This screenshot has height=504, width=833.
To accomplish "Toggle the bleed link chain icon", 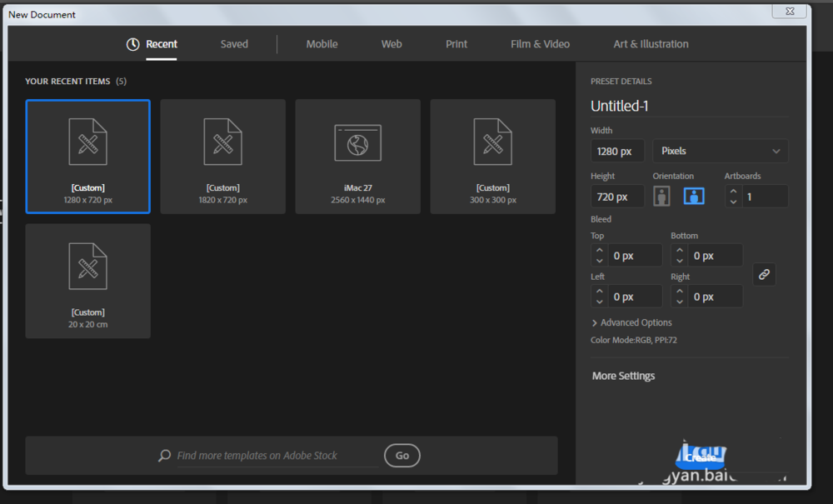I will pyautogui.click(x=764, y=275).
